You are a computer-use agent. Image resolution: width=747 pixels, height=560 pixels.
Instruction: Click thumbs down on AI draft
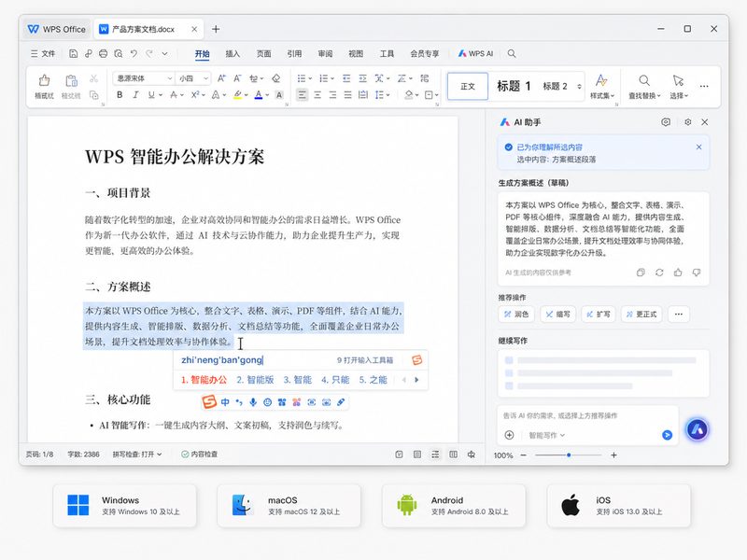coord(697,273)
